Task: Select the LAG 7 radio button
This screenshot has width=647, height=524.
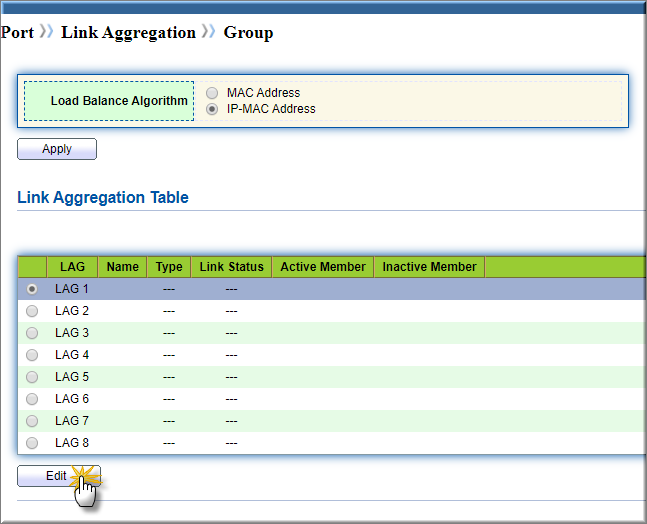Action: click(x=32, y=421)
